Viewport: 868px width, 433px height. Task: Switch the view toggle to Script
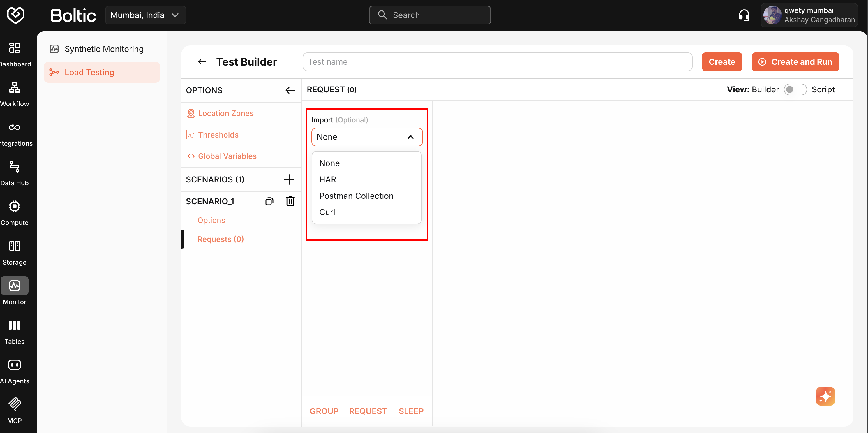coord(795,89)
